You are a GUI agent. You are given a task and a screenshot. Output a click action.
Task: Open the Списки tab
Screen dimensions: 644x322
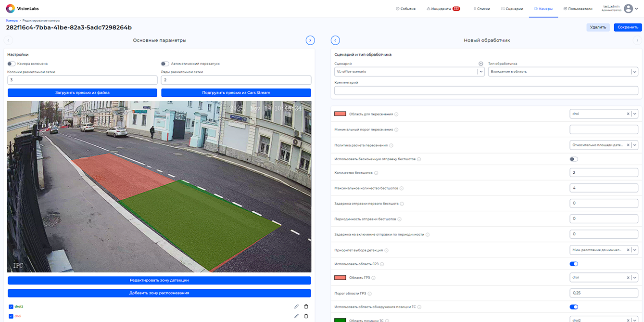(x=481, y=9)
